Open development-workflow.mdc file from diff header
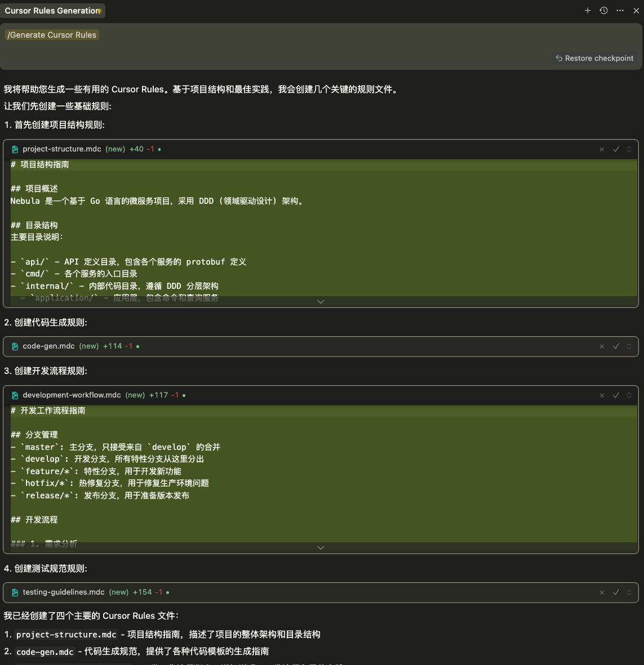The height and width of the screenshot is (665, 644). [72, 395]
